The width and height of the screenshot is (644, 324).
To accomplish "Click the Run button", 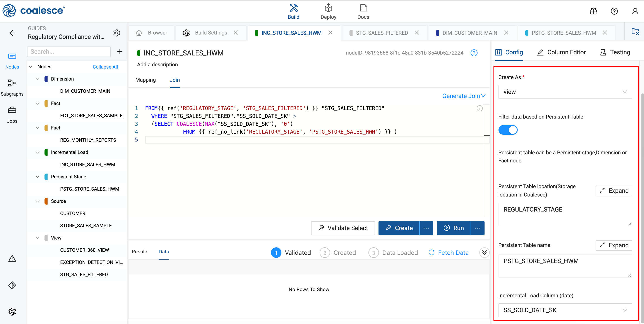I will tap(454, 228).
